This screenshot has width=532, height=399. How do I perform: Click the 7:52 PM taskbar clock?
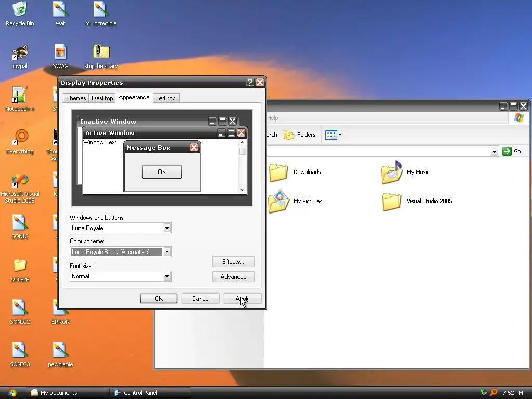[x=512, y=393]
